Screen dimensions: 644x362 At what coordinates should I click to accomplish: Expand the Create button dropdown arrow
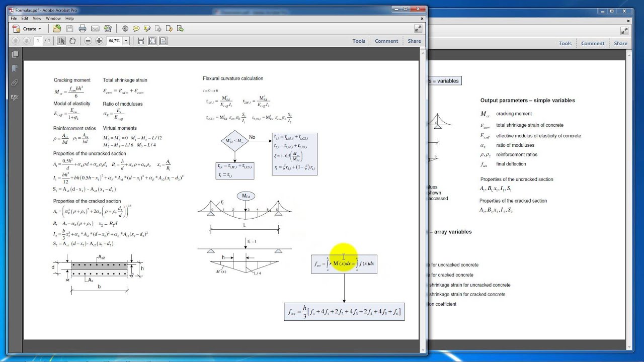(40, 29)
